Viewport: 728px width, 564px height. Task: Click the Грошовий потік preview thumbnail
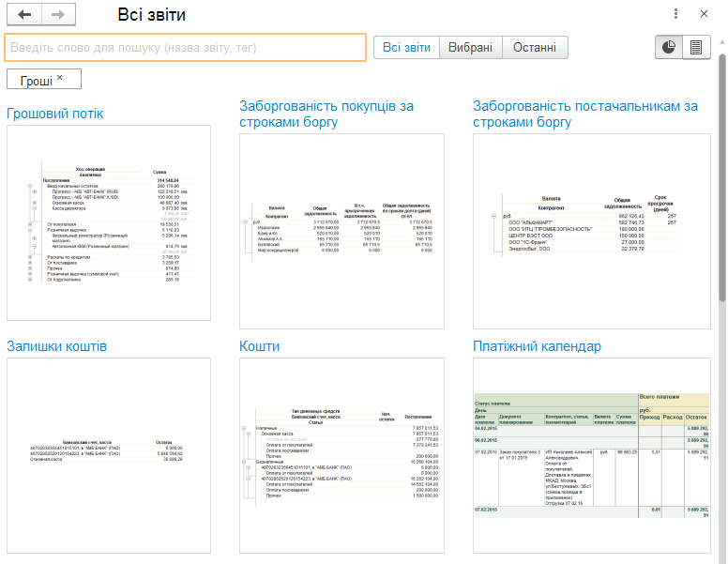109,222
